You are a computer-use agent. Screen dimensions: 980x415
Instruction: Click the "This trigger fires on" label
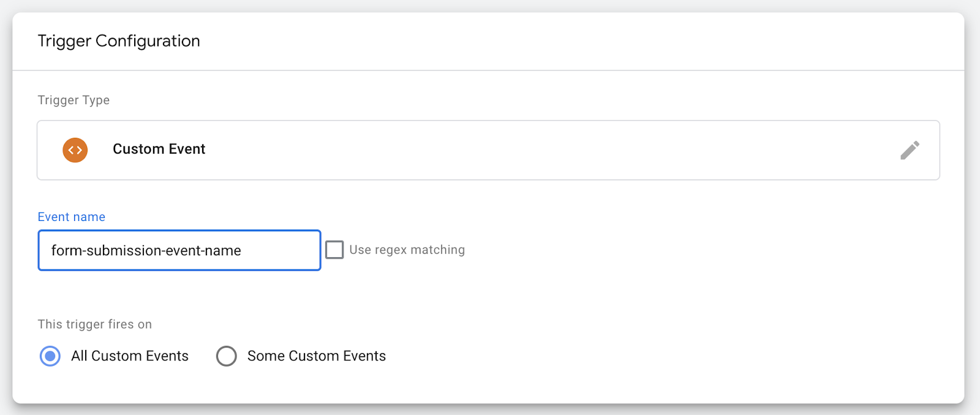94,324
